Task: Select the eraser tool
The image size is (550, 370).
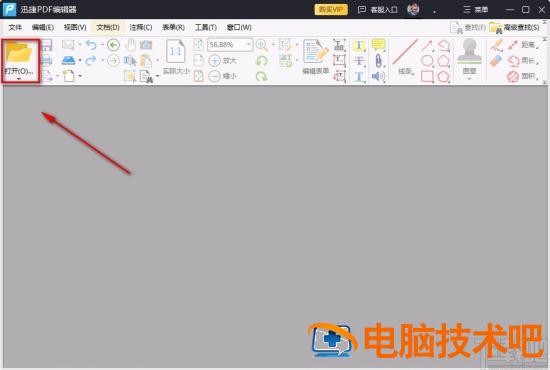Action: coord(496,61)
